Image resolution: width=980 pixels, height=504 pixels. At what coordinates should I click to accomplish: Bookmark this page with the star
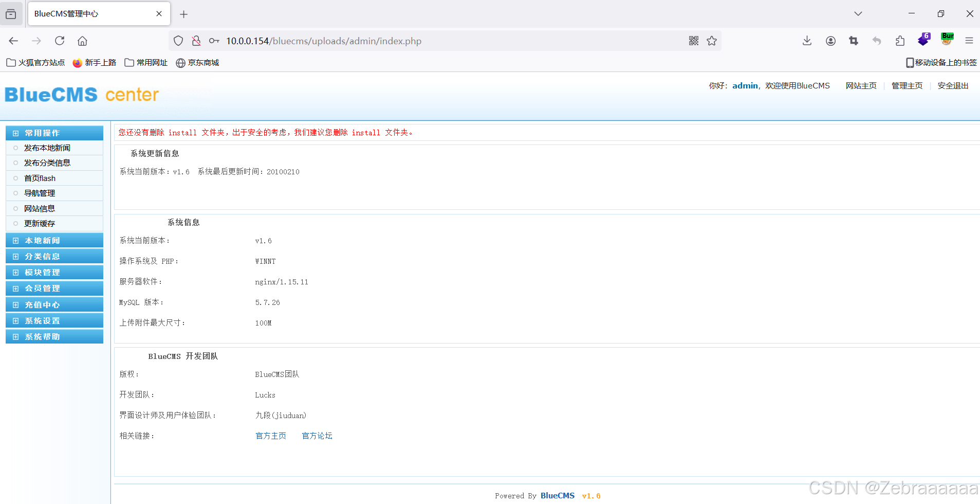[x=712, y=41]
